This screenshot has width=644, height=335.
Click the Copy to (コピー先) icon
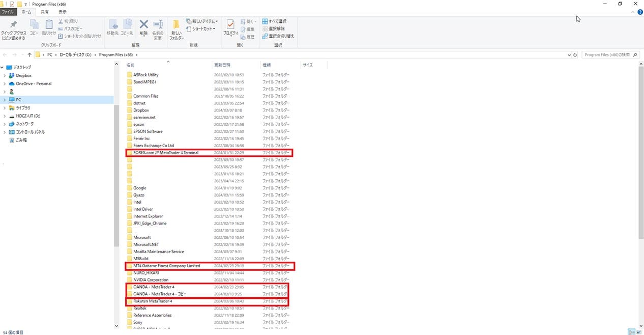point(127,24)
